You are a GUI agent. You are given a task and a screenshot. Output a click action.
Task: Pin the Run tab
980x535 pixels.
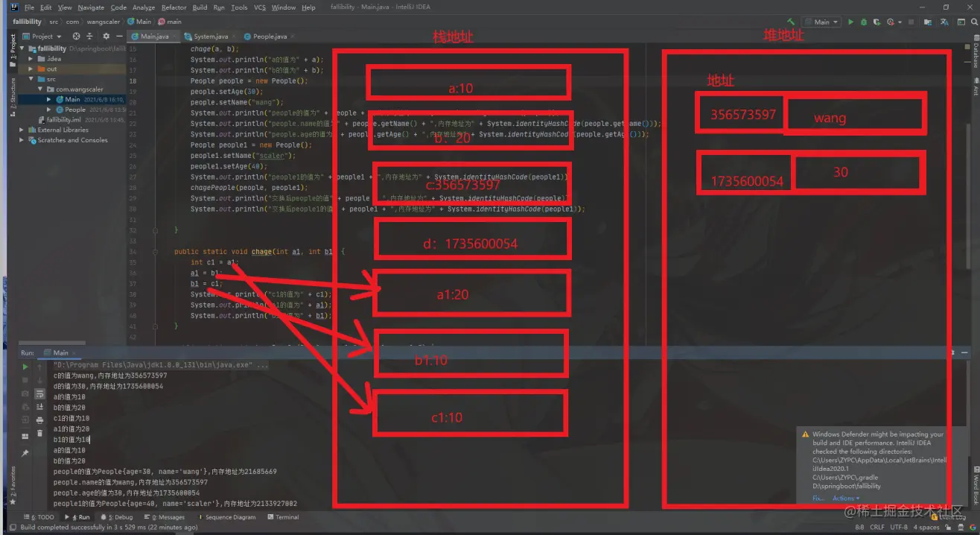tap(25, 453)
